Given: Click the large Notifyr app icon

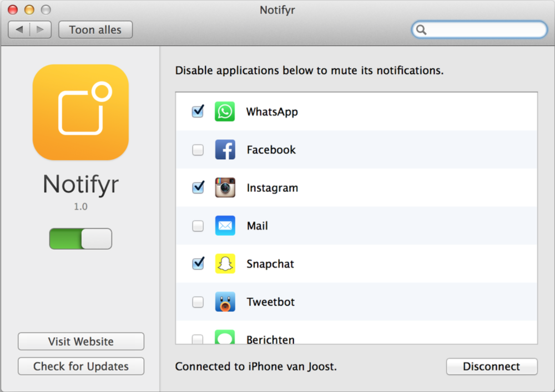Looking at the screenshot, I should [80, 112].
